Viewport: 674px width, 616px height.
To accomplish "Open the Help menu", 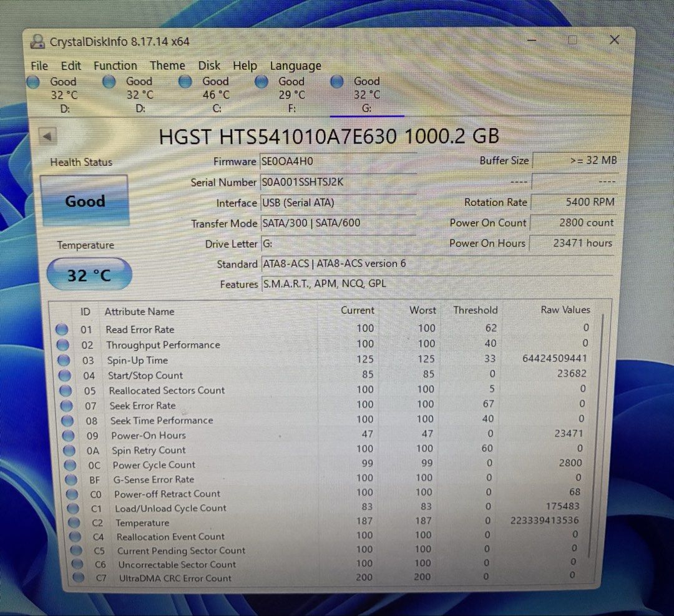I will click(245, 66).
